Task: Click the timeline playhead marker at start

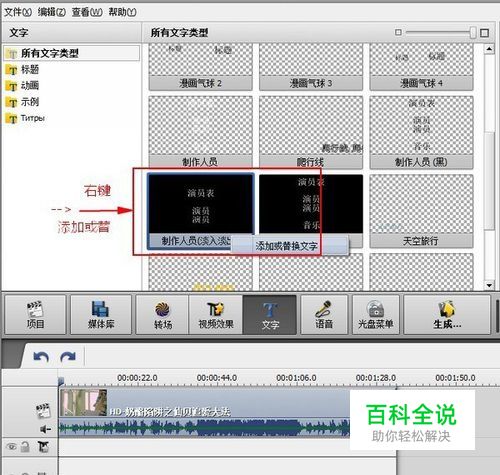Action: [x=61, y=382]
